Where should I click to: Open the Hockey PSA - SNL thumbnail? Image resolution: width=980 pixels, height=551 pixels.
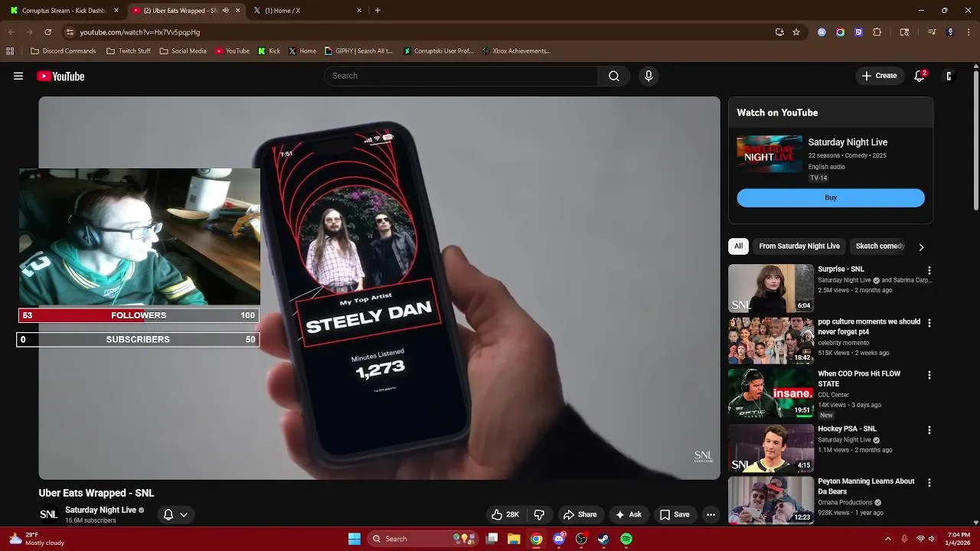tap(771, 448)
